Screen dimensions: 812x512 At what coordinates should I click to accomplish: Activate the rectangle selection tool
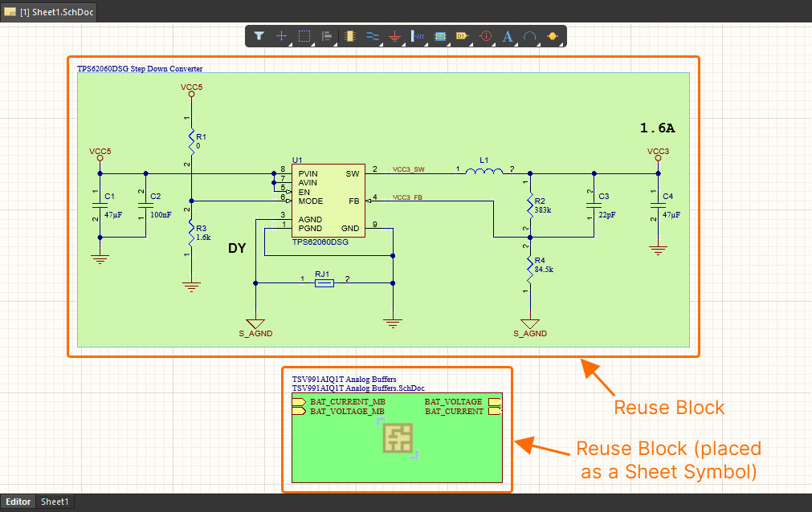[x=304, y=36]
